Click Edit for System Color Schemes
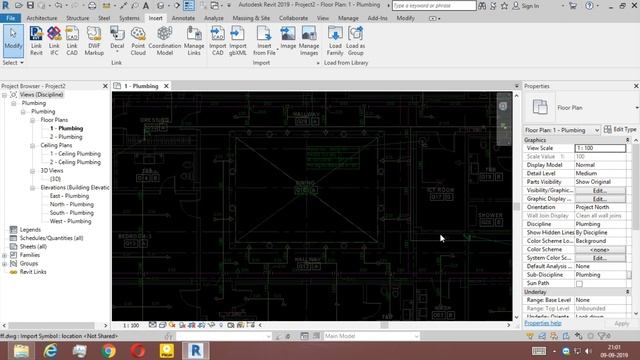 (600, 258)
